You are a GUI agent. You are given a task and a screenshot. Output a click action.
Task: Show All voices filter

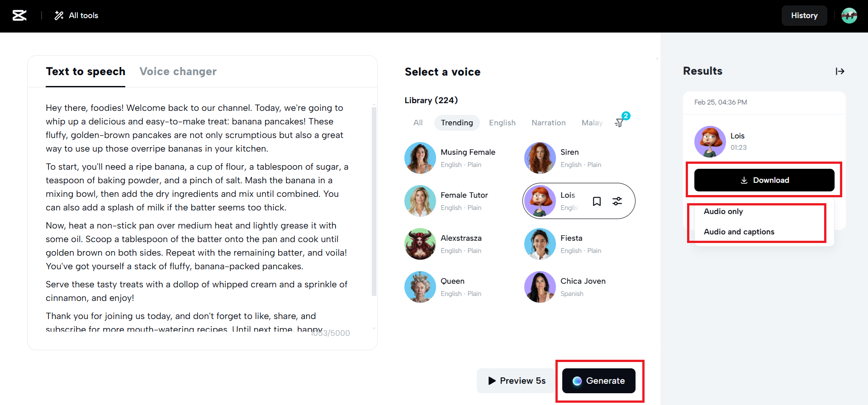(418, 123)
